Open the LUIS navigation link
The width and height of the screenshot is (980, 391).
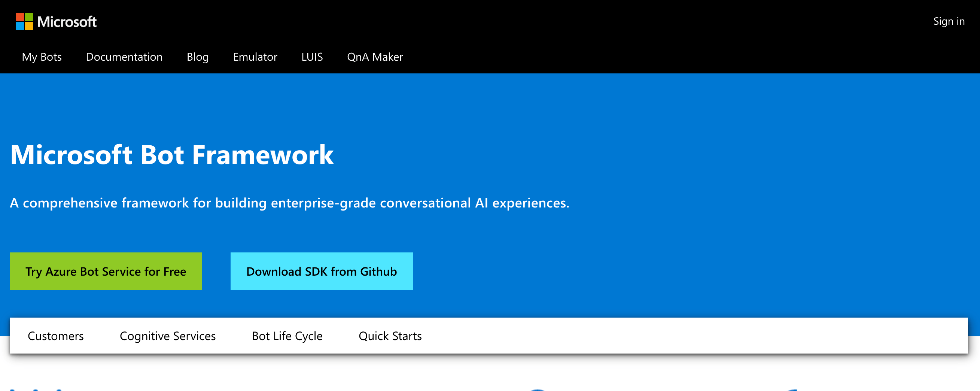pyautogui.click(x=312, y=57)
